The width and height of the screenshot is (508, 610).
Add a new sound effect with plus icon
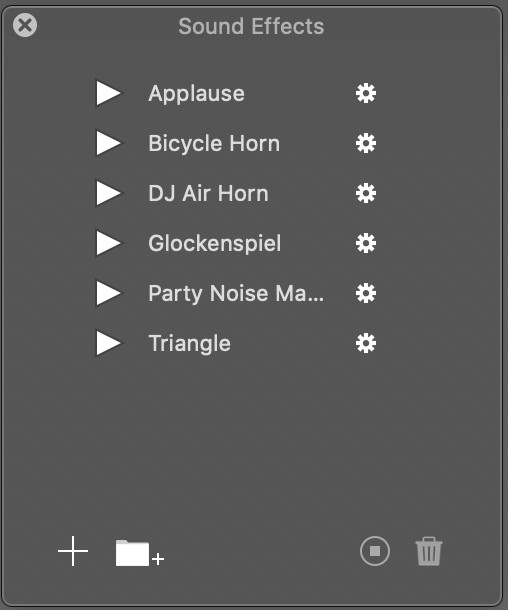click(x=73, y=551)
